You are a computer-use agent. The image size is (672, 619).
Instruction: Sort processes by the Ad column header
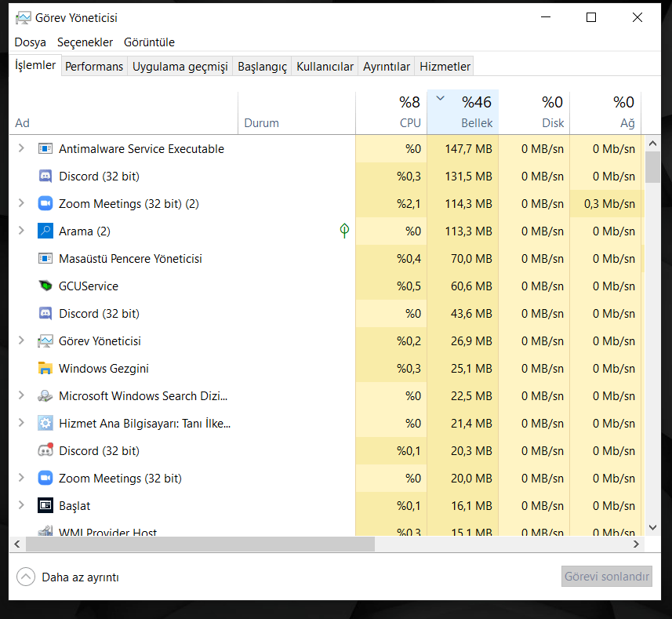123,113
